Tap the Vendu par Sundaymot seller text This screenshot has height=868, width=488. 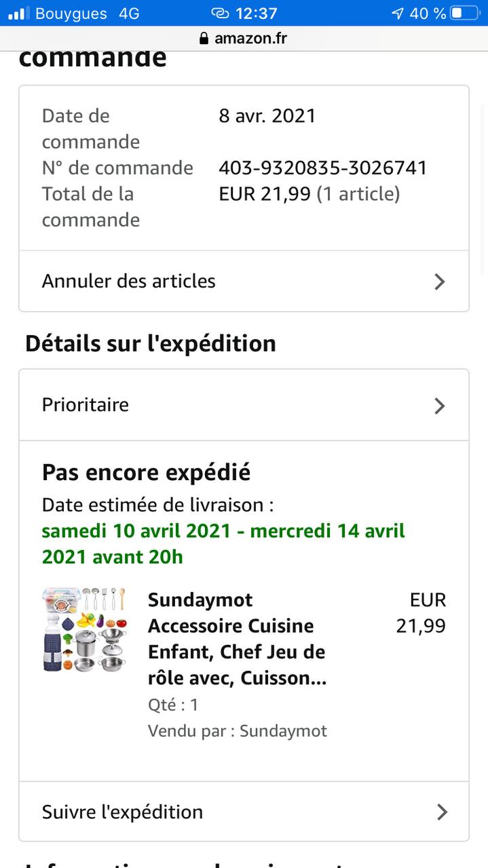[238, 730]
